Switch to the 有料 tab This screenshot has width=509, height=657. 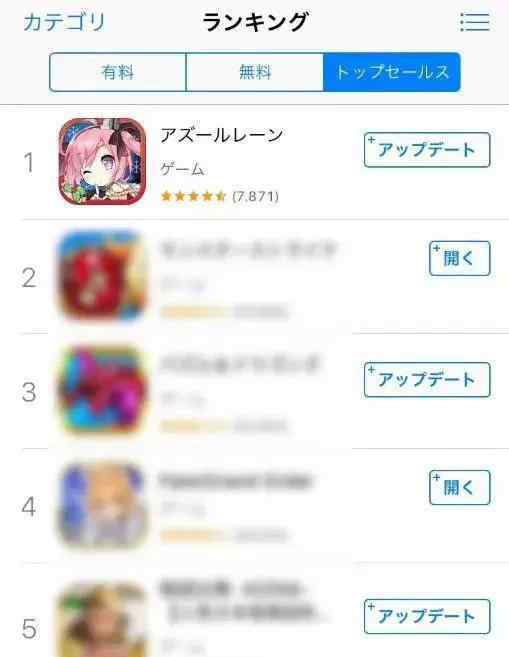tap(118, 72)
